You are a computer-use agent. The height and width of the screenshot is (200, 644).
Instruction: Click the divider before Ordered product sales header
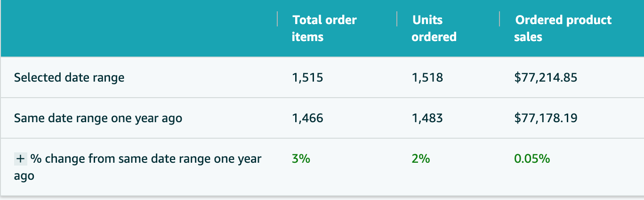500,19
